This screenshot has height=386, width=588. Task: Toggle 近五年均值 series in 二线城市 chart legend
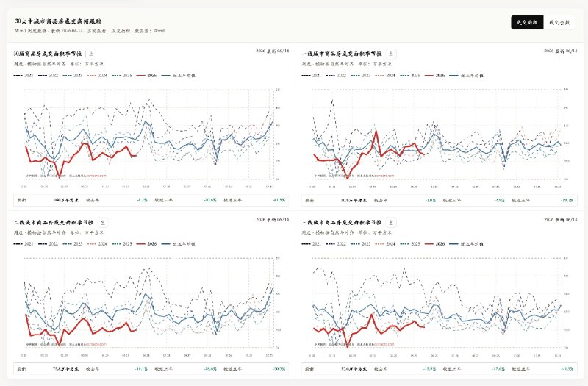pos(179,244)
